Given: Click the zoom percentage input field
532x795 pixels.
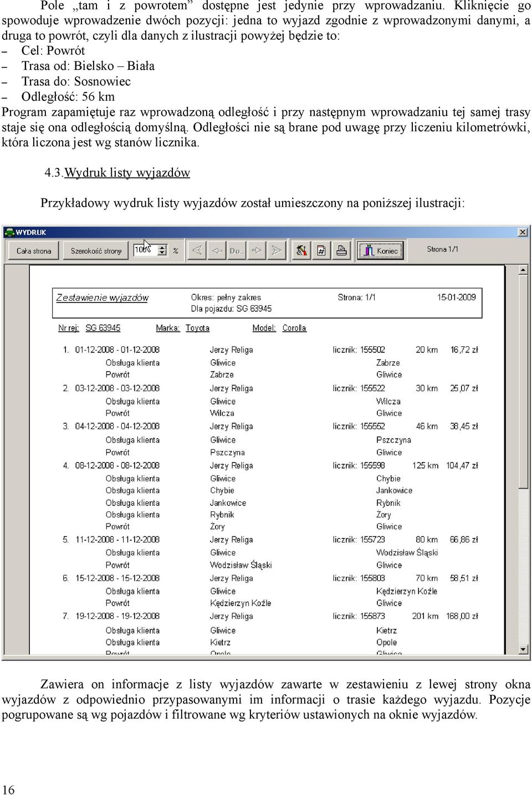Looking at the screenshot, I should (145, 250).
